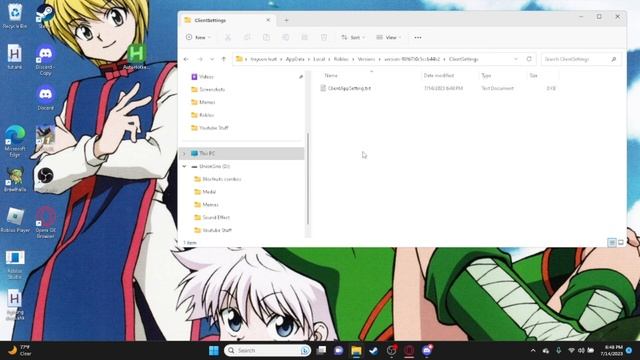Click the taskbar Search box
This screenshot has height=360, width=640.
pos(267,351)
